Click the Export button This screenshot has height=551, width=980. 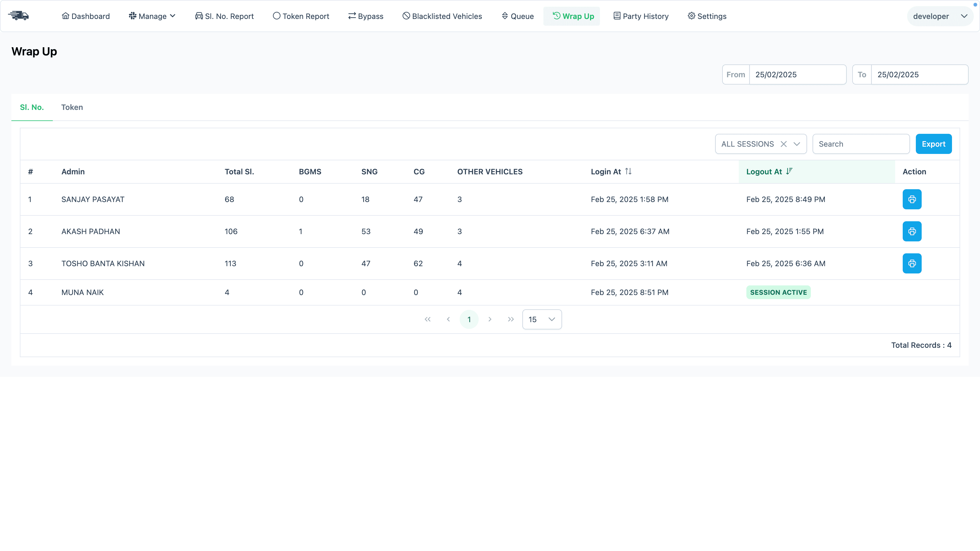pyautogui.click(x=934, y=144)
